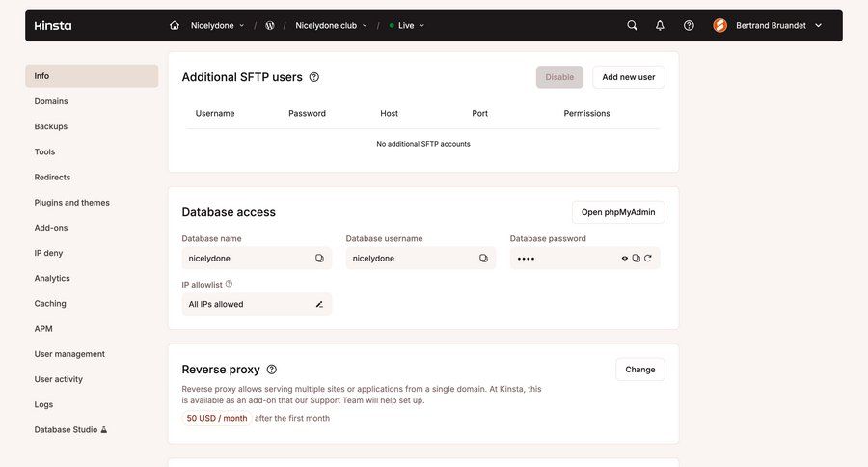This screenshot has height=467, width=868.
Task: Open the help question-mark icon in header
Action: (x=689, y=25)
